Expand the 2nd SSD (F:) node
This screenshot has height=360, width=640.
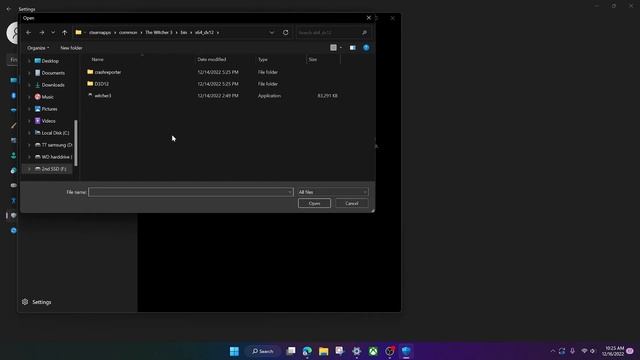click(x=29, y=169)
